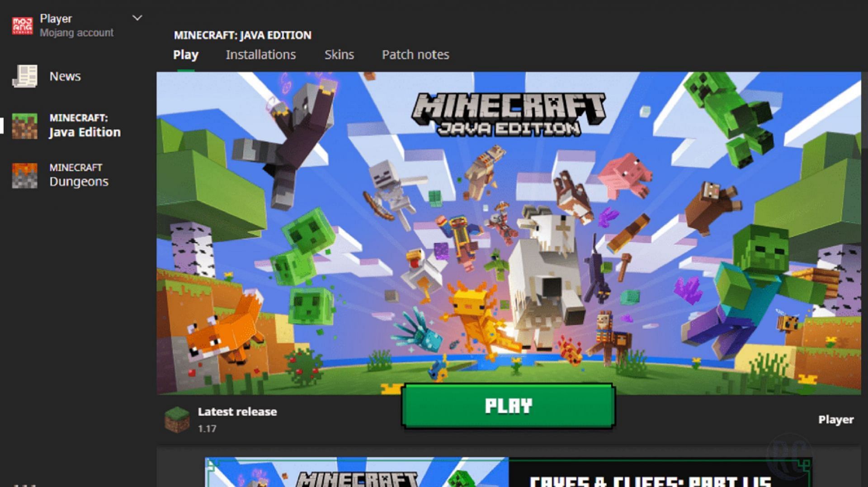Open the Skins tab
The width and height of the screenshot is (868, 487).
pos(339,55)
